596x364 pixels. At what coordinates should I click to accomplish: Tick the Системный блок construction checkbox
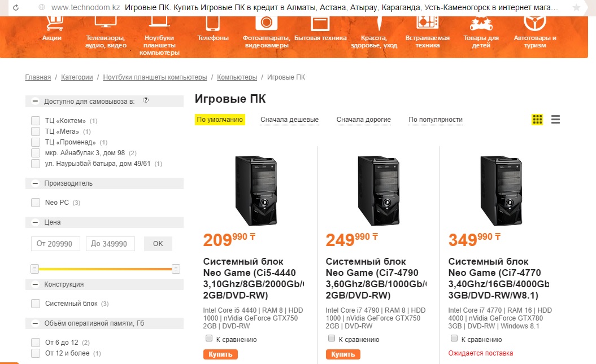point(36,304)
